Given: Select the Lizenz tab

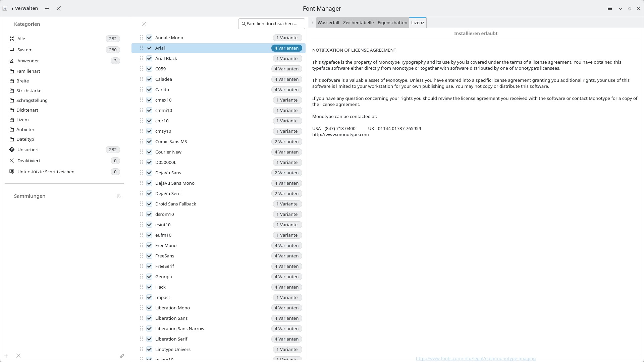Looking at the screenshot, I should (x=418, y=22).
